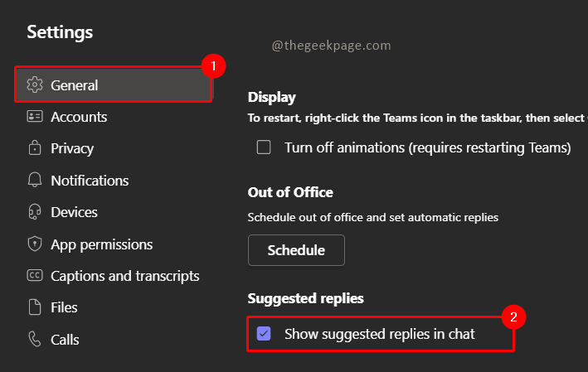The height and width of the screenshot is (372, 588).
Task: Open Calls using the phone icon
Action: (x=35, y=339)
